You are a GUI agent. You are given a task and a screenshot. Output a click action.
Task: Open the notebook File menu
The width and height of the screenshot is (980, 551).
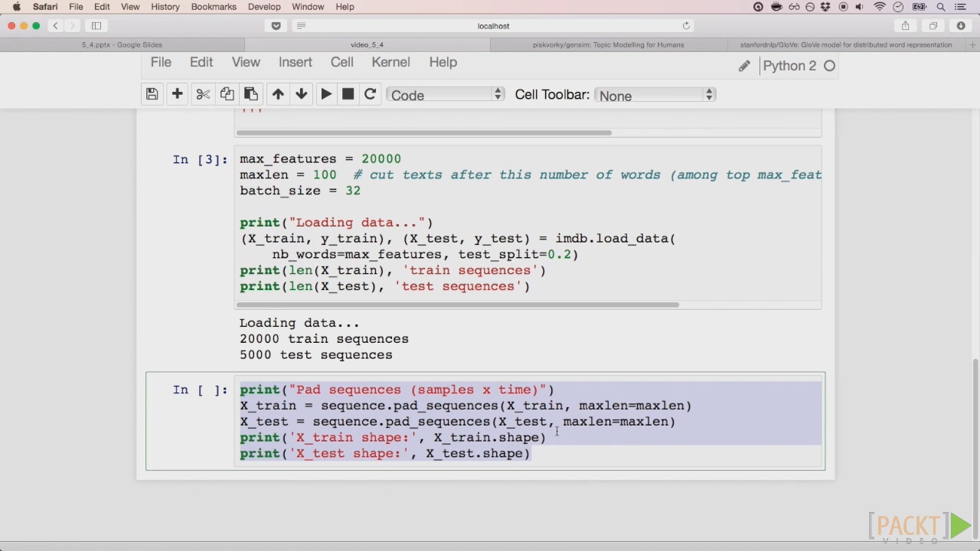pyautogui.click(x=161, y=62)
